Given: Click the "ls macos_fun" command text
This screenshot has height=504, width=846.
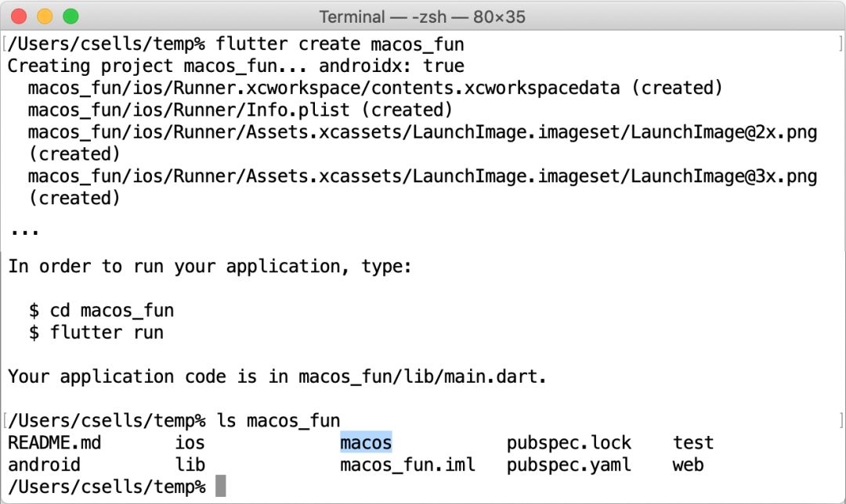Looking at the screenshot, I should (278, 421).
